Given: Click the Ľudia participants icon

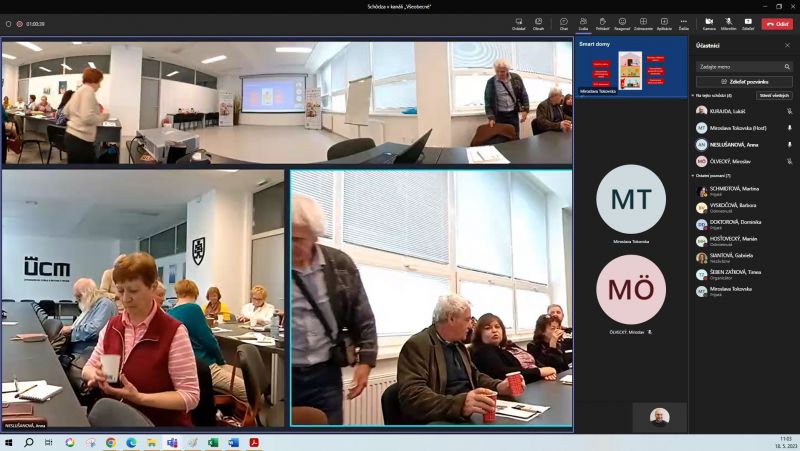Looking at the screenshot, I should [584, 23].
